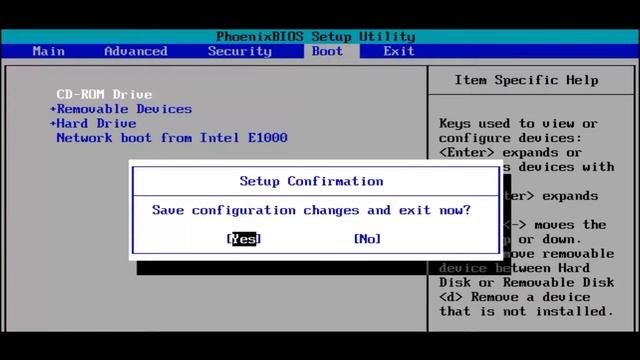This screenshot has height=360, width=640.
Task: Switch to the Advanced tab
Action: click(136, 51)
